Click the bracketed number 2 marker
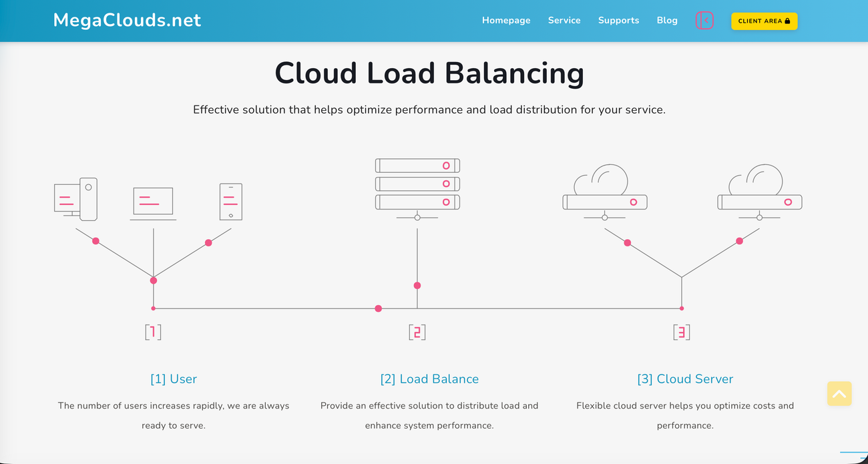Image resolution: width=868 pixels, height=464 pixels. pos(417,332)
